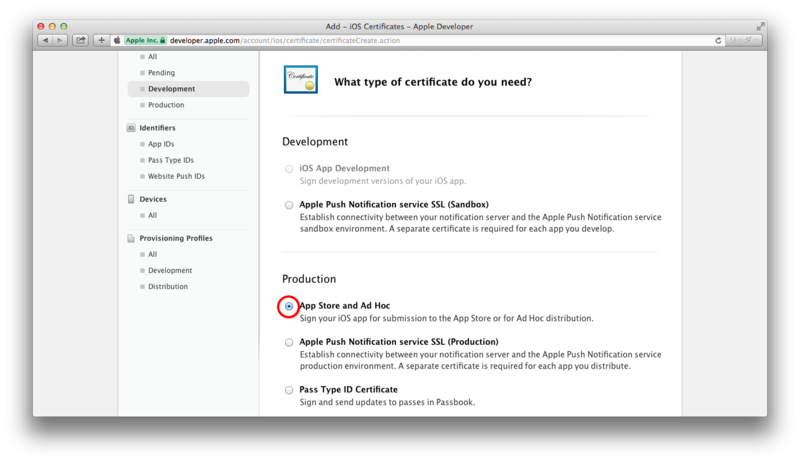Click 'App Store and Ad Hoc' label text
Image resolution: width=800 pixels, height=462 pixels.
click(x=344, y=305)
